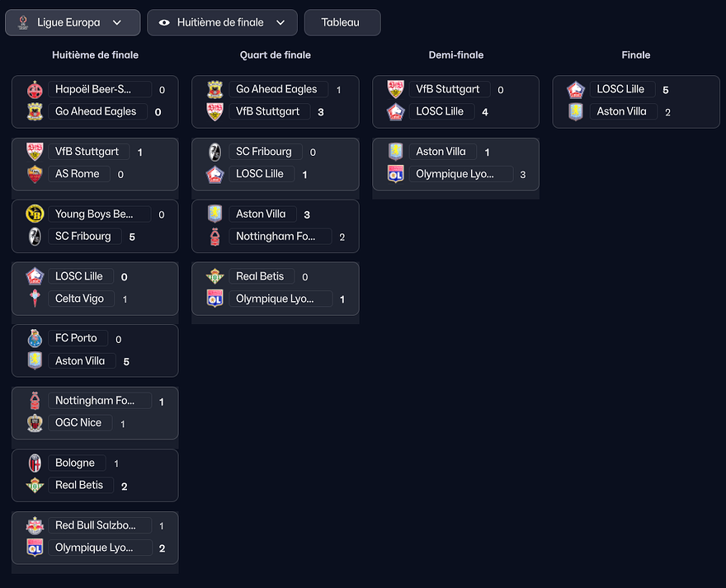Select the Demi-finale column header
Viewport: 726px width, 588px height.
click(455, 55)
